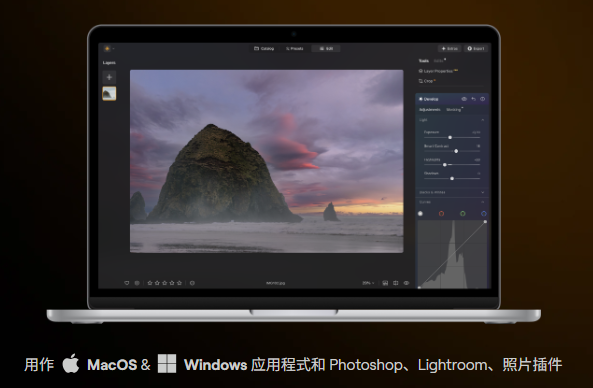The height and width of the screenshot is (388, 593).
Task: Set rating with the first star
Action: click(150, 283)
